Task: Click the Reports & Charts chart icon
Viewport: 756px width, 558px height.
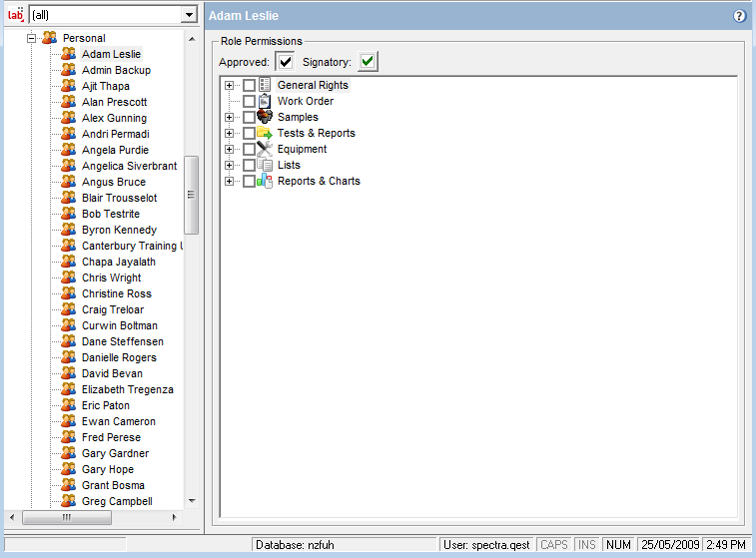Action: [x=265, y=181]
